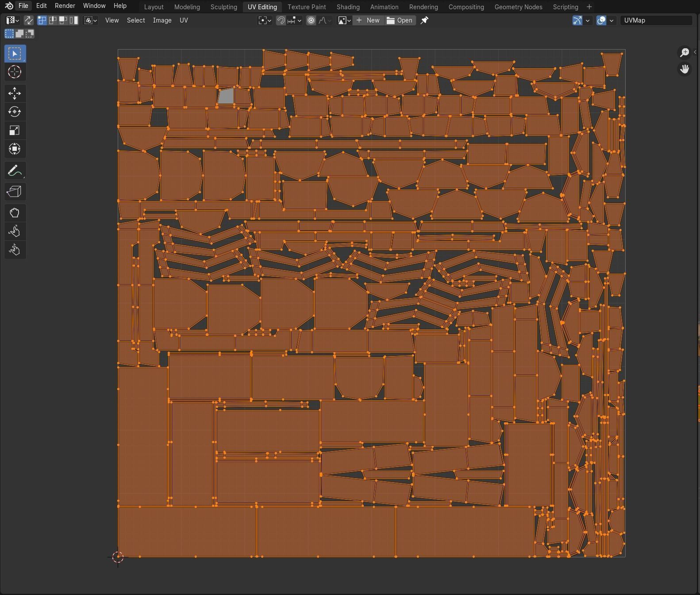Image resolution: width=700 pixels, height=595 pixels.
Task: Expand overlay options dropdown arrow
Action: 612,20
